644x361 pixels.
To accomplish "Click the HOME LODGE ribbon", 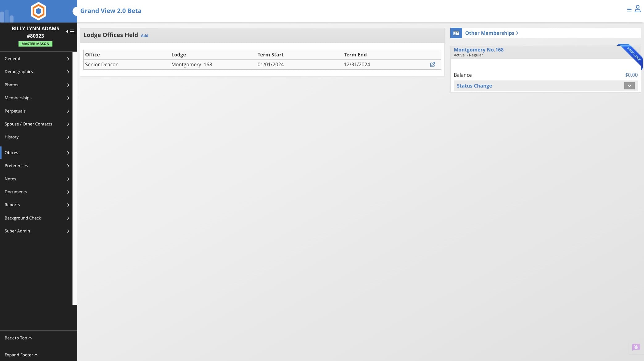I will click(633, 55).
